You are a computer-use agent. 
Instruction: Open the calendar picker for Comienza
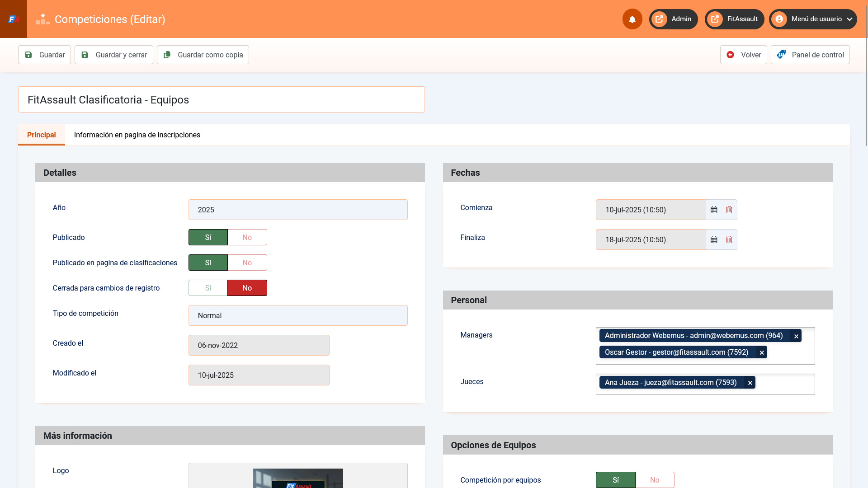click(x=714, y=210)
